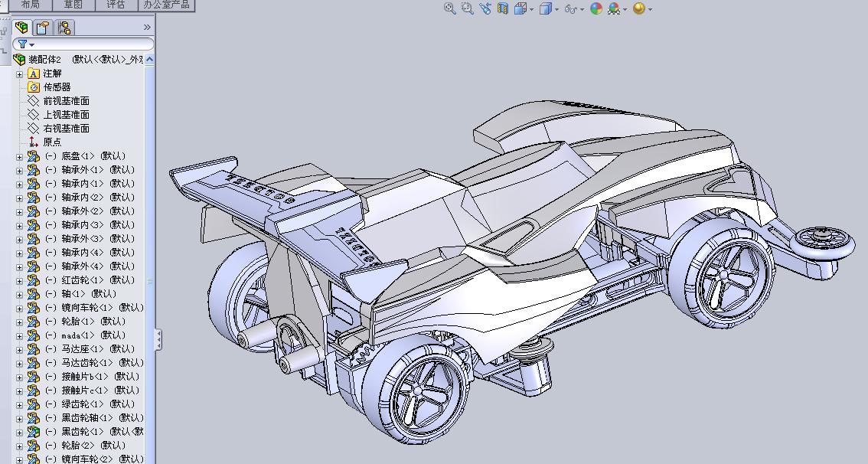Open the 布局 ribbon tab
Image resolution: width=868 pixels, height=464 pixels.
coord(31,5)
